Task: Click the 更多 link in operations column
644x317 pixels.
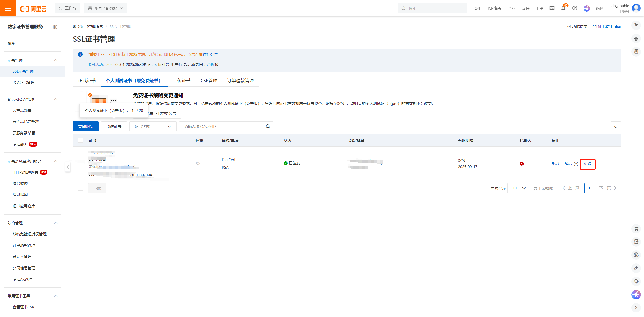Action: (587, 164)
